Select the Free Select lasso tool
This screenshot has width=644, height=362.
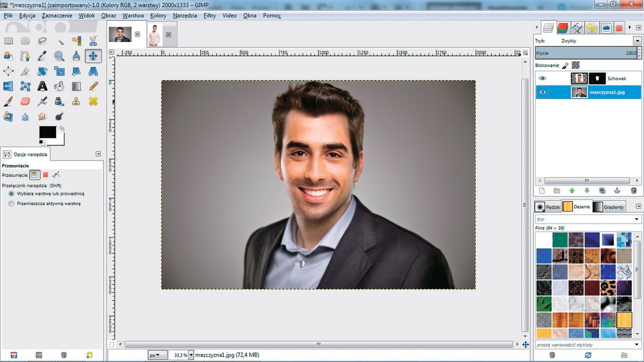pos(42,41)
